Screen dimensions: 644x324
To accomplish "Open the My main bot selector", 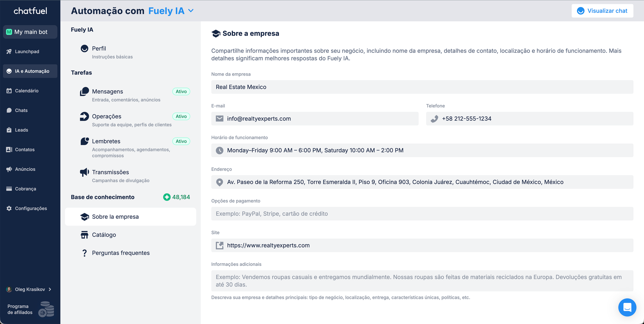I will tap(30, 32).
